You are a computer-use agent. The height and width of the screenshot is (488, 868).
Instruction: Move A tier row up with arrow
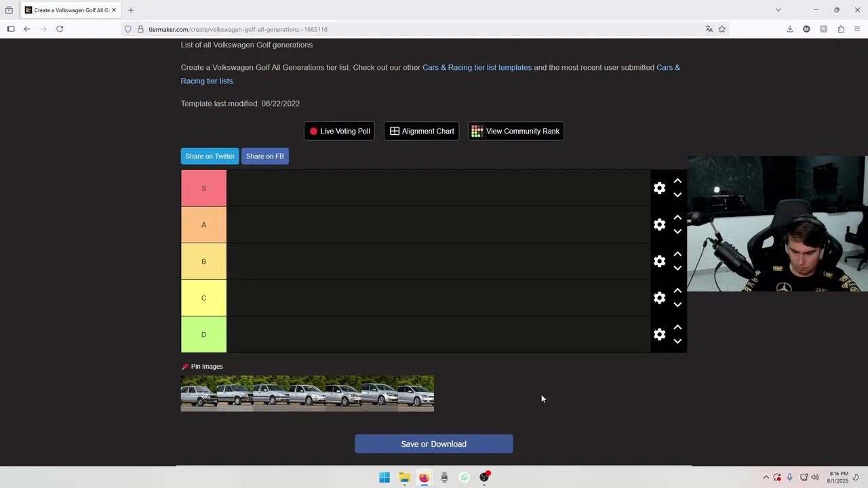[677, 218]
